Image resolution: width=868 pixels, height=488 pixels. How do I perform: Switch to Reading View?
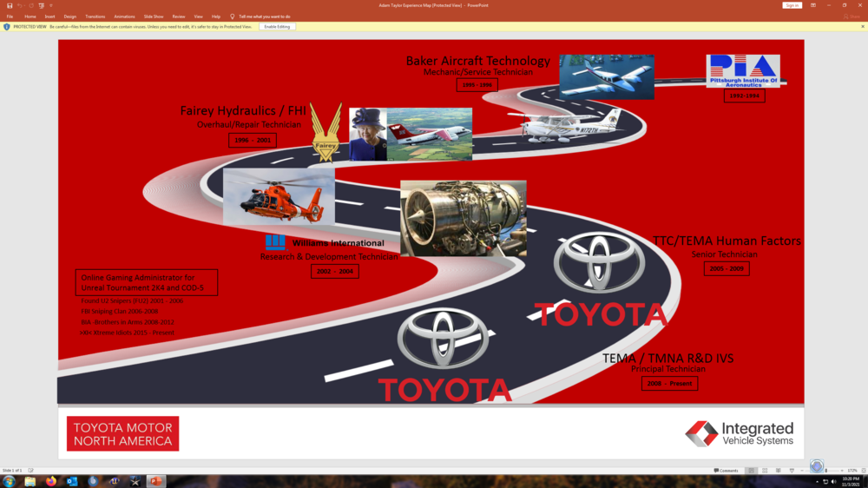coord(779,471)
